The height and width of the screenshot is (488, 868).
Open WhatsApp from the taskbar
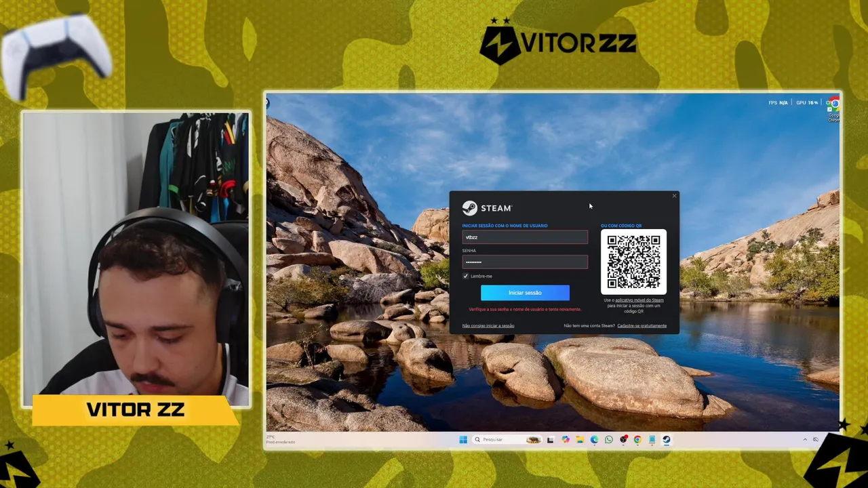(609, 440)
